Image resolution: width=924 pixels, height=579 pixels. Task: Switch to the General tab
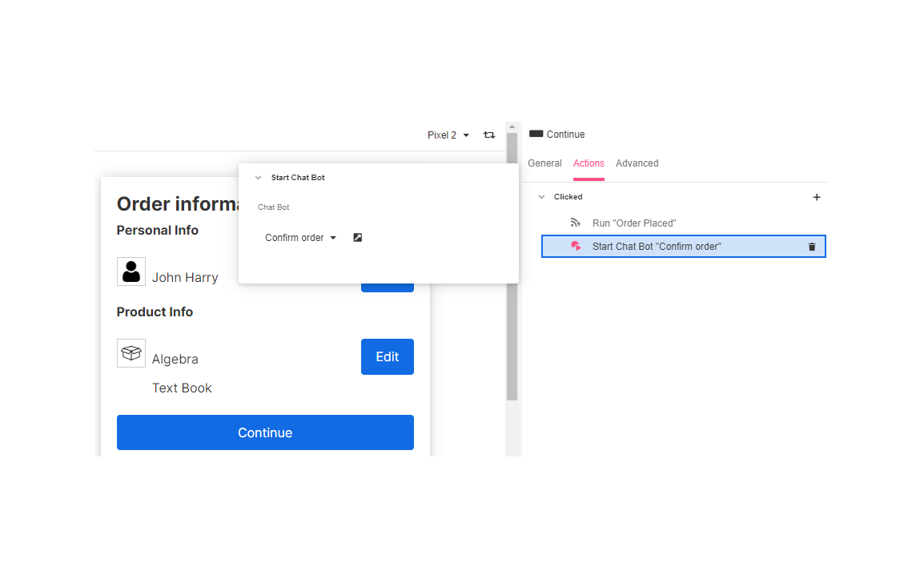(544, 163)
